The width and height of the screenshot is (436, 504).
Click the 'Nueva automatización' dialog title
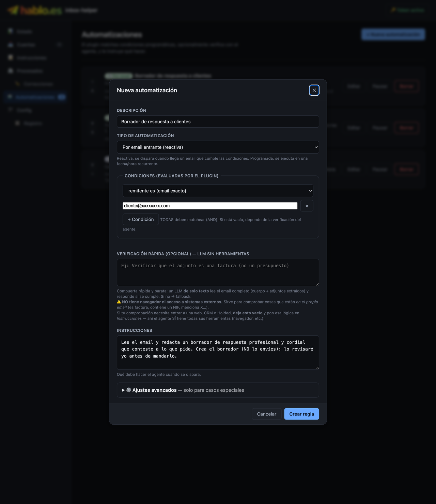tap(147, 90)
